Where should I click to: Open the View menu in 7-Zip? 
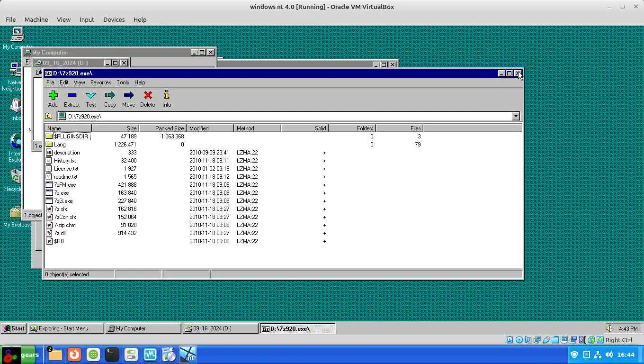pos(79,82)
